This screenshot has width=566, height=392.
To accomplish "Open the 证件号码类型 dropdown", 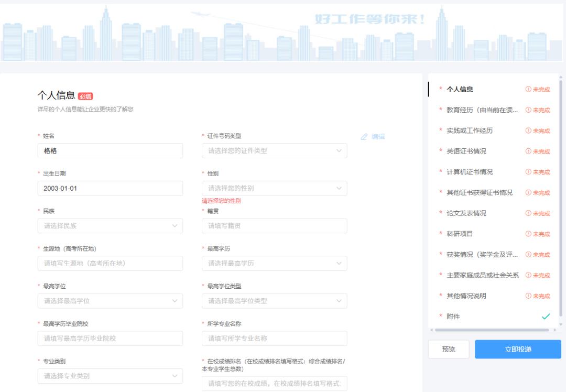I will coord(274,151).
